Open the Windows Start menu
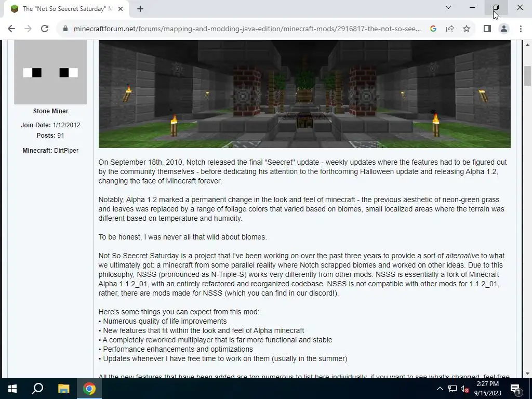This screenshot has height=399, width=532. (x=12, y=389)
